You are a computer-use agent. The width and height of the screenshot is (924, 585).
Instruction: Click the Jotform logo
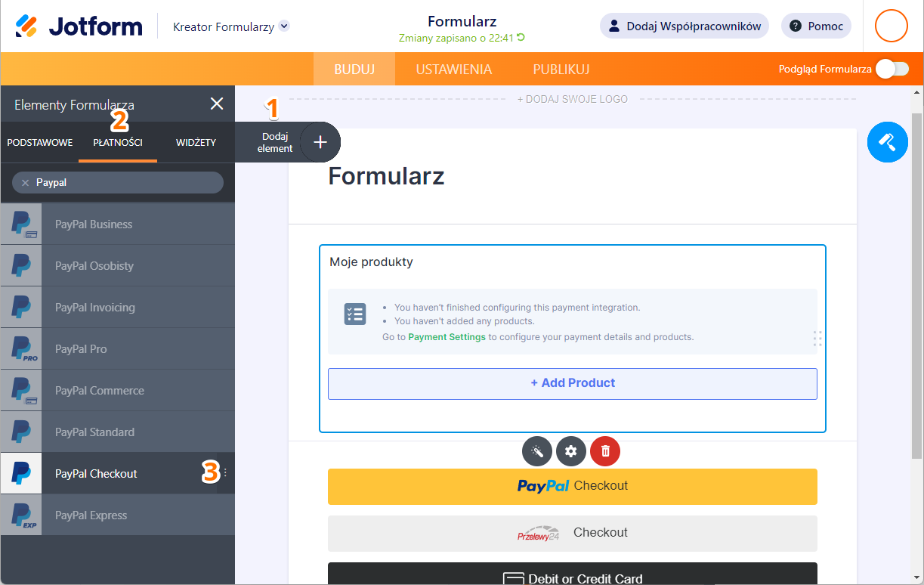[x=79, y=26]
